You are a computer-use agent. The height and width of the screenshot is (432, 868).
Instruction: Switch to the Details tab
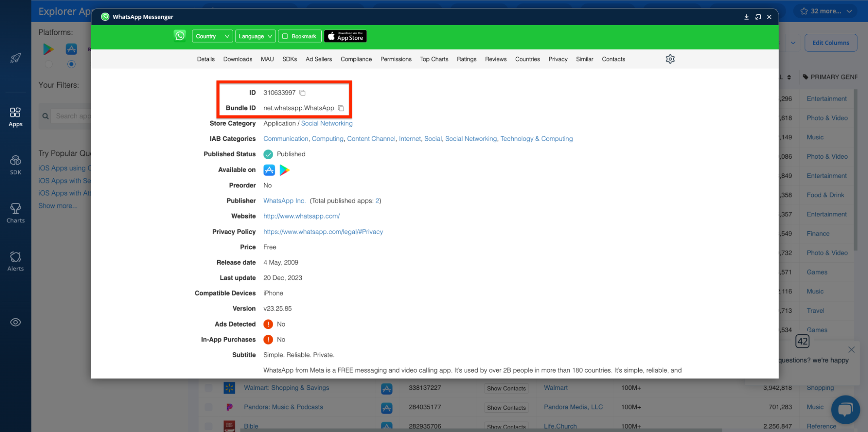[x=206, y=59]
